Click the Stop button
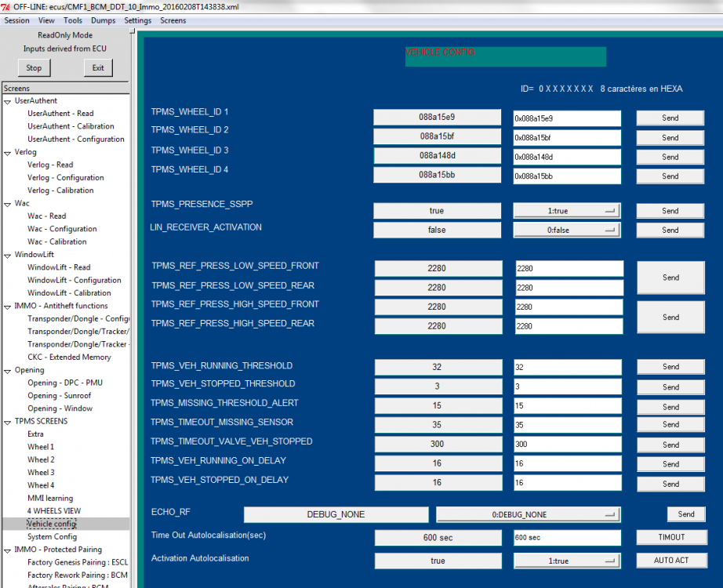 point(34,67)
